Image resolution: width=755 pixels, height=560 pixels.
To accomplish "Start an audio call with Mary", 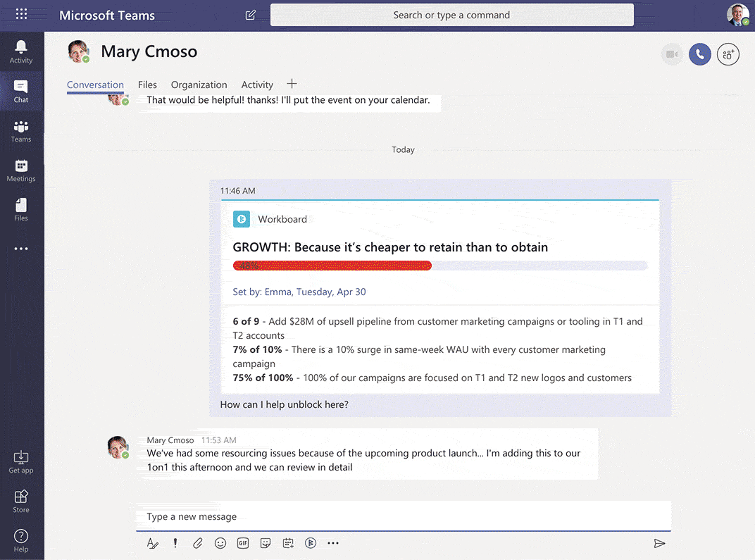I will click(699, 54).
